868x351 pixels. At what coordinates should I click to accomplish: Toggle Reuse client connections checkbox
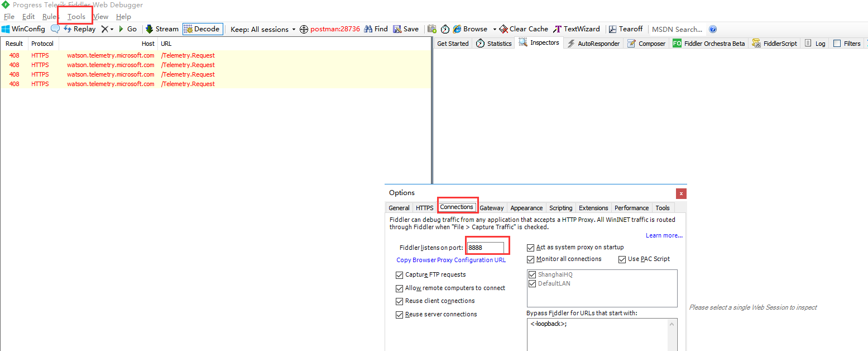[x=435, y=301]
